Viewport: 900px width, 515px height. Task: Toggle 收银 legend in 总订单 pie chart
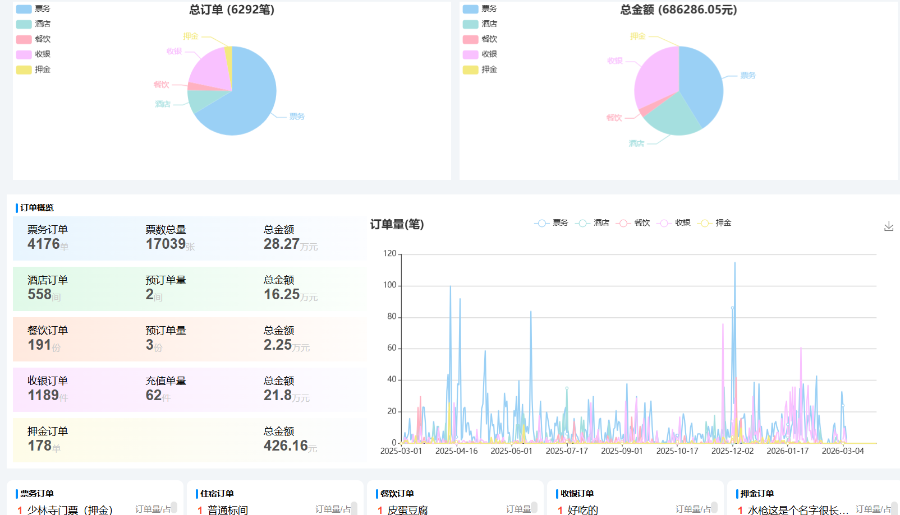[x=33, y=54]
